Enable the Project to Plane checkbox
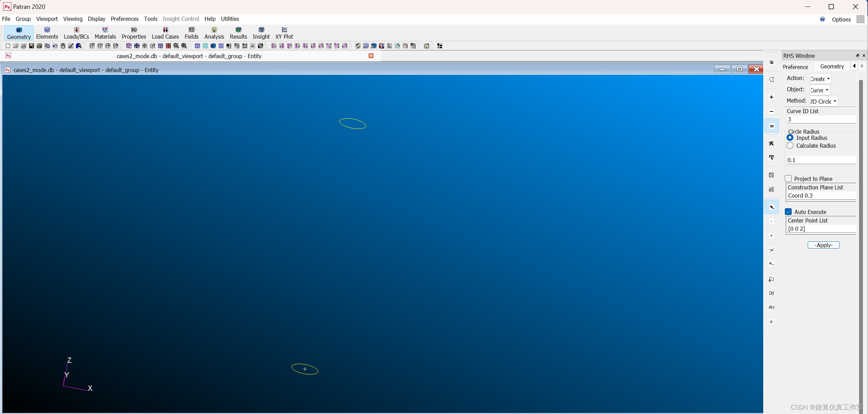 click(789, 178)
